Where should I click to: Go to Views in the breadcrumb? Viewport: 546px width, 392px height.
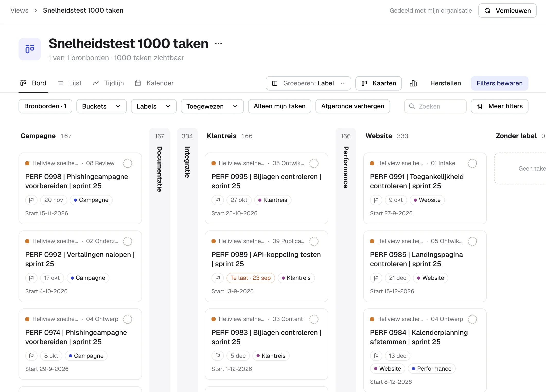[x=20, y=11]
